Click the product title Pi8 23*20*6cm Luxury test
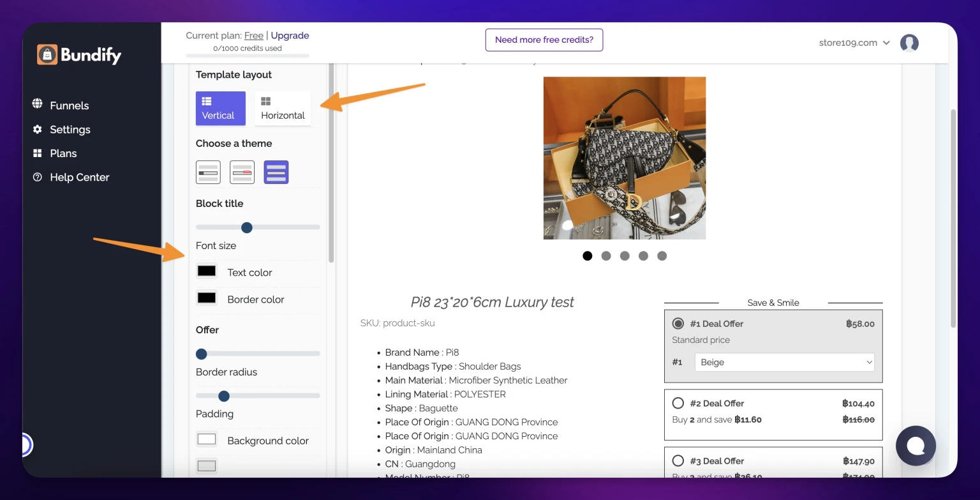 coord(492,302)
